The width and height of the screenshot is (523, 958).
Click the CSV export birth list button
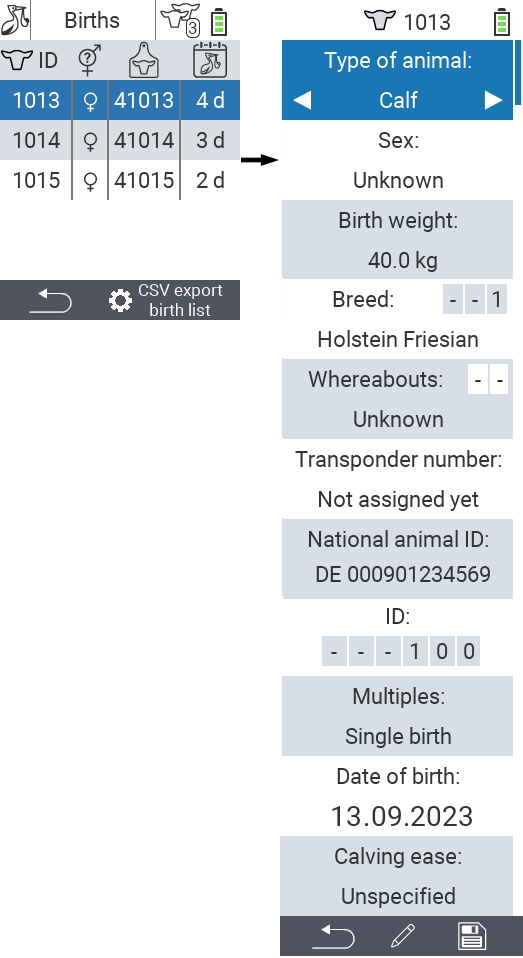(166, 300)
